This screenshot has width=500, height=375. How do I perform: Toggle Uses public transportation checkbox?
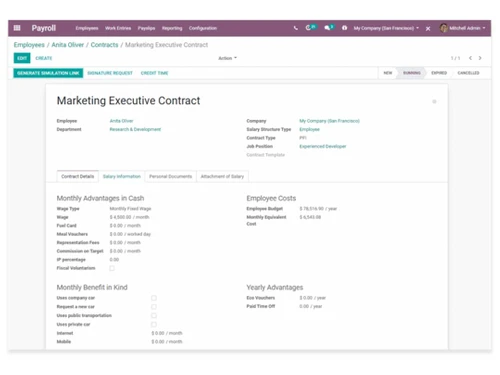tap(154, 315)
